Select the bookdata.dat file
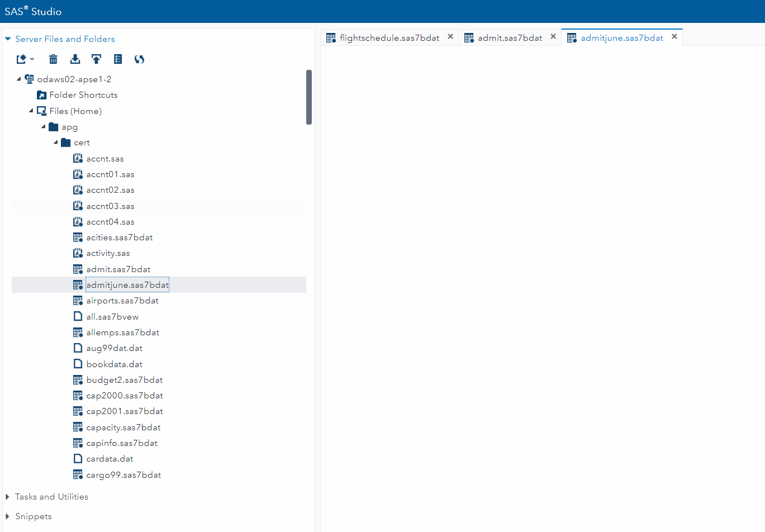This screenshot has width=765, height=532. [x=115, y=364]
